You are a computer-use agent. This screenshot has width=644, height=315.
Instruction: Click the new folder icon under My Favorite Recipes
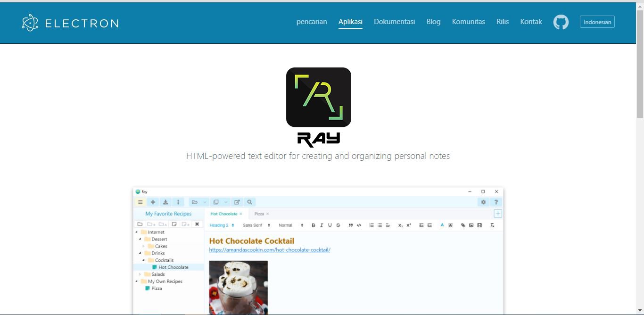(140, 224)
